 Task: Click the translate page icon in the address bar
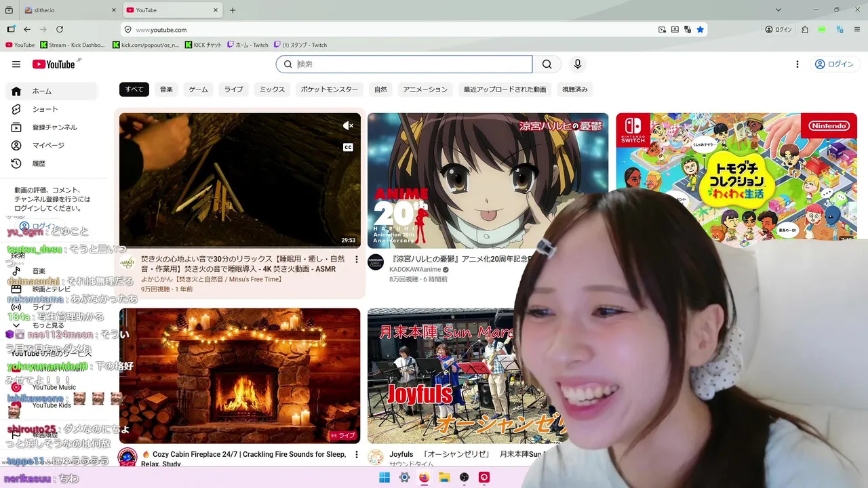[x=688, y=30]
